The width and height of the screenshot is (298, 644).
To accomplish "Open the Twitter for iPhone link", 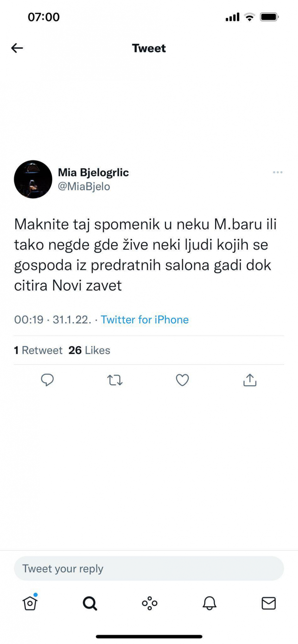I will tap(145, 320).
